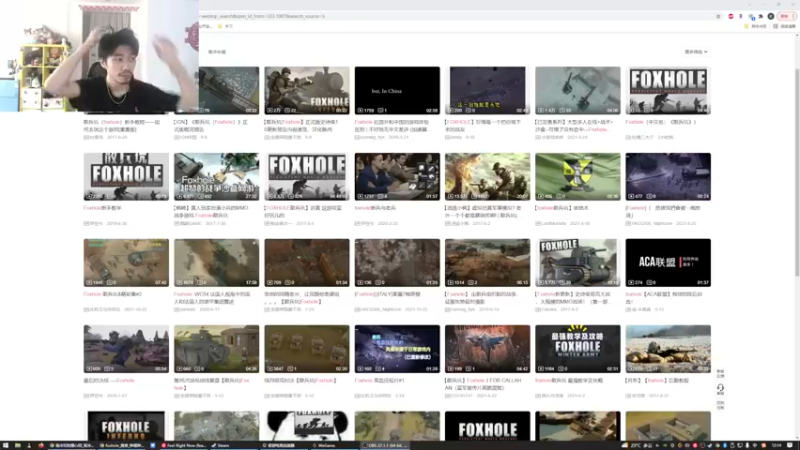The image size is (800, 450).
Task: Open the 散兵坑 FOXHOLE thumbnail video
Action: [x=126, y=177]
